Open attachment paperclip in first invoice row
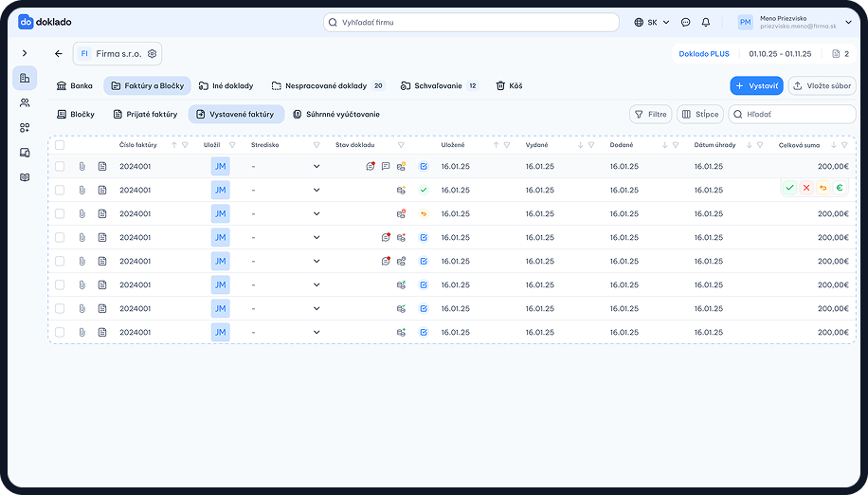 (x=81, y=166)
